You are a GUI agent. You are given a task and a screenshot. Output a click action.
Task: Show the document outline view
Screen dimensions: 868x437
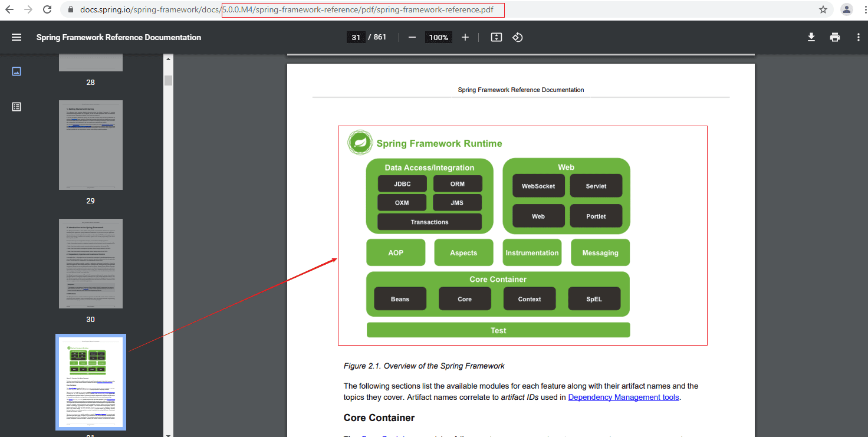pyautogui.click(x=17, y=107)
